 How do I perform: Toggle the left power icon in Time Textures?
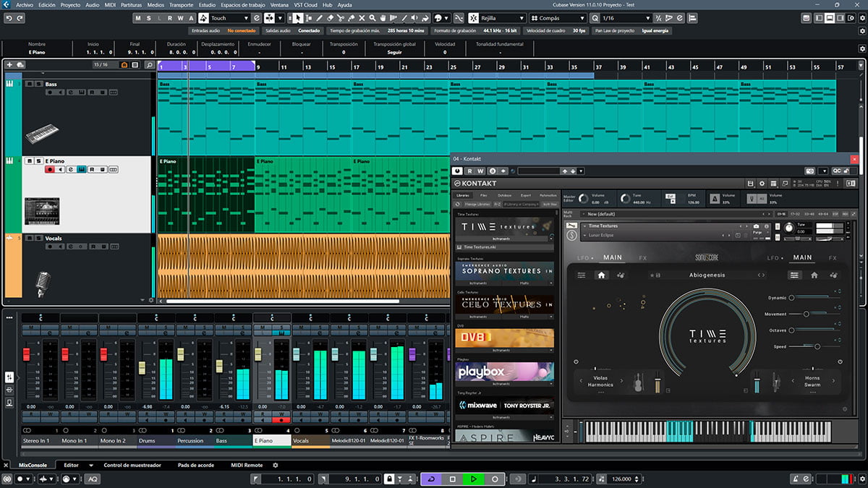pos(576,361)
